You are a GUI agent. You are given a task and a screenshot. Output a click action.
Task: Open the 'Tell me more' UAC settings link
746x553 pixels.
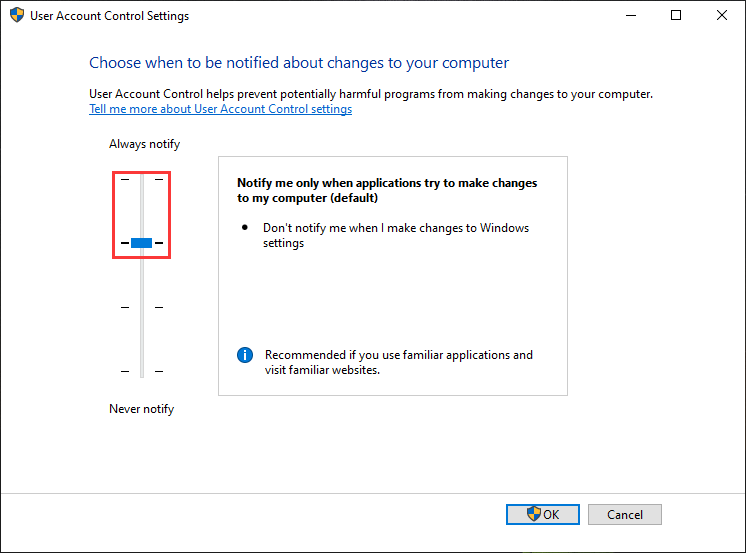pyautogui.click(x=220, y=109)
